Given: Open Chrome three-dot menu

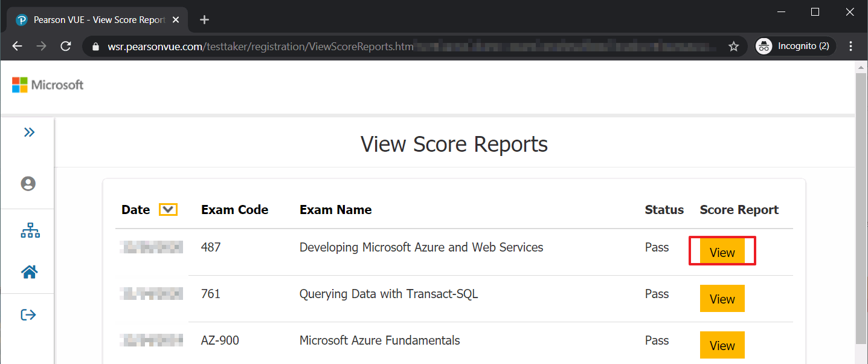Looking at the screenshot, I should tap(851, 47).
